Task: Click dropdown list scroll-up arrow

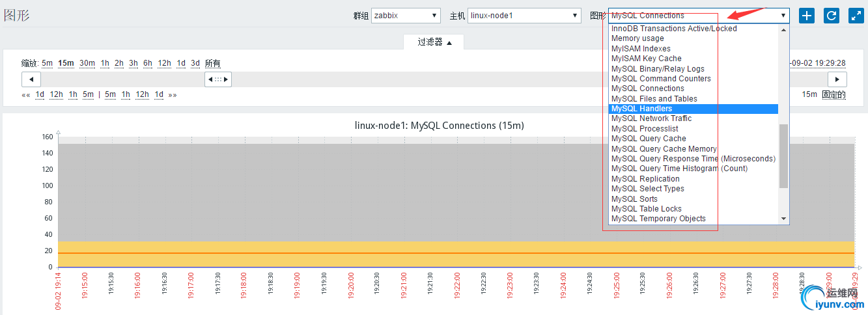Action: [x=783, y=29]
